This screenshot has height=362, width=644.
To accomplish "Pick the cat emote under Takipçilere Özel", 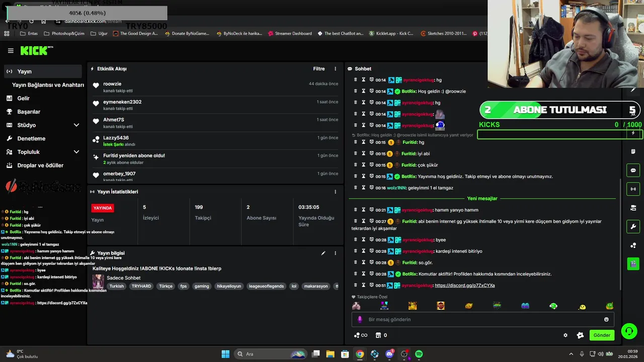I will click(356, 306).
